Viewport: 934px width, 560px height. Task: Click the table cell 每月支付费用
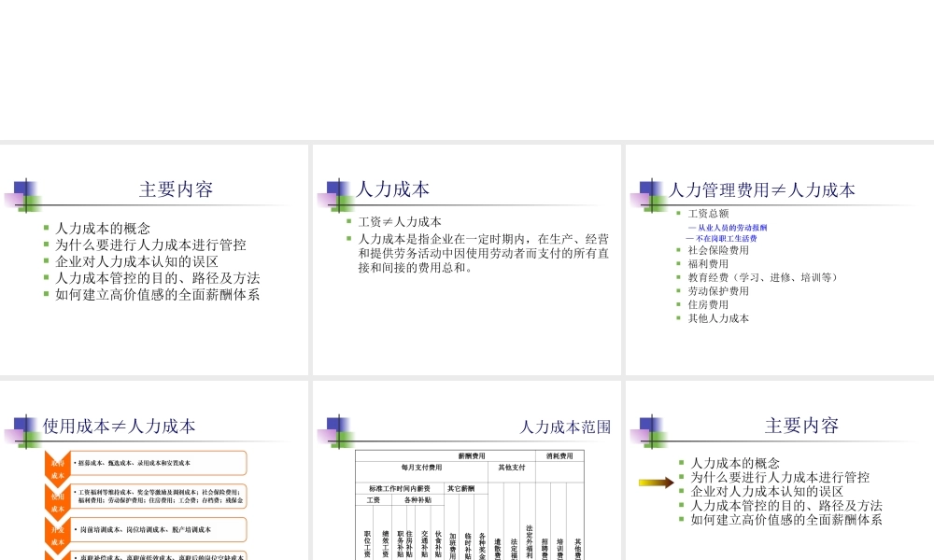point(422,468)
